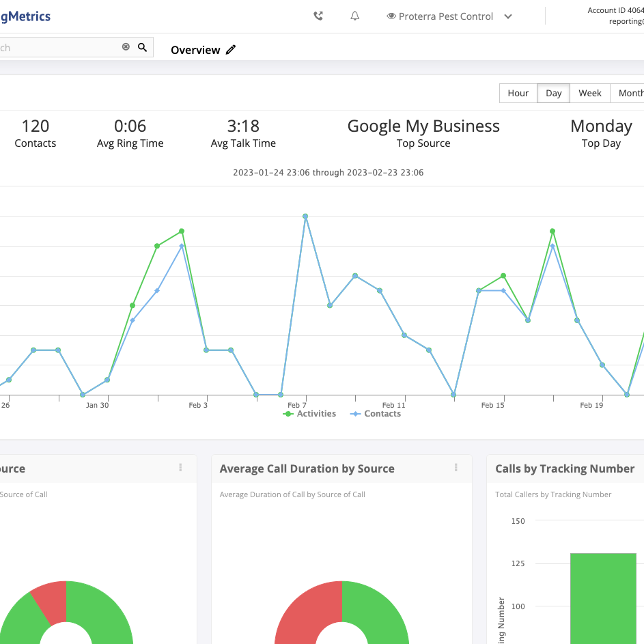This screenshot has width=644, height=644.
Task: Clear the search field with the X icon
Action: (x=126, y=47)
